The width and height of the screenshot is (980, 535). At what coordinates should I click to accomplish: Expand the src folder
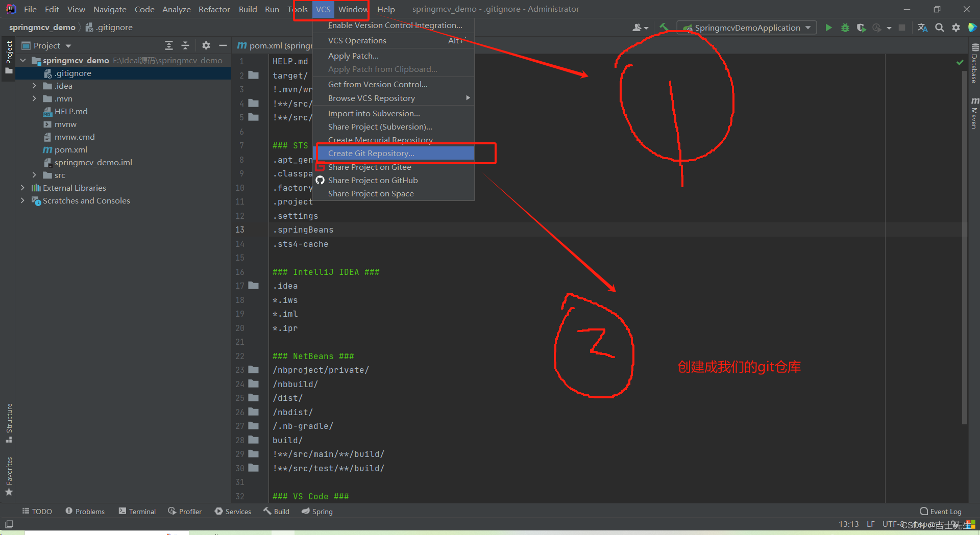point(34,175)
